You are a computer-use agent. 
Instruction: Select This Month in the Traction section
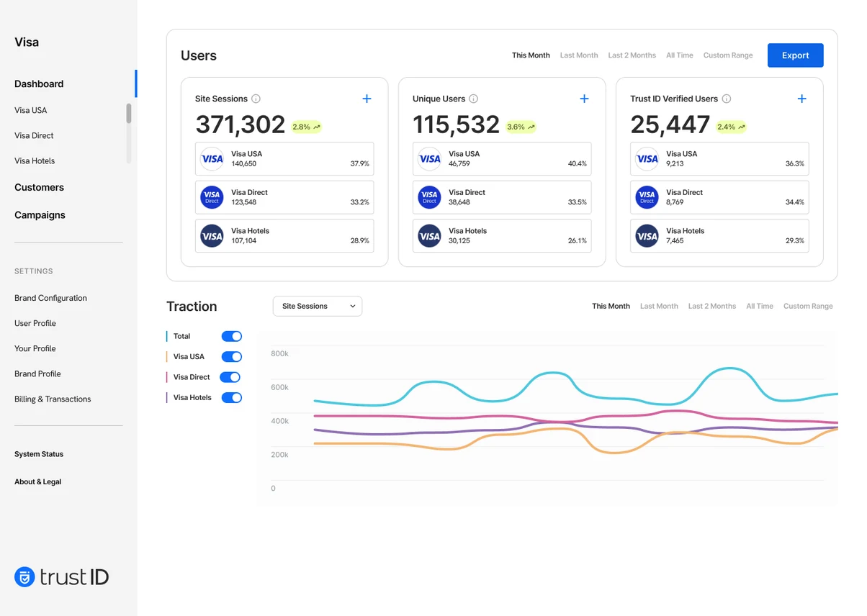click(x=611, y=306)
